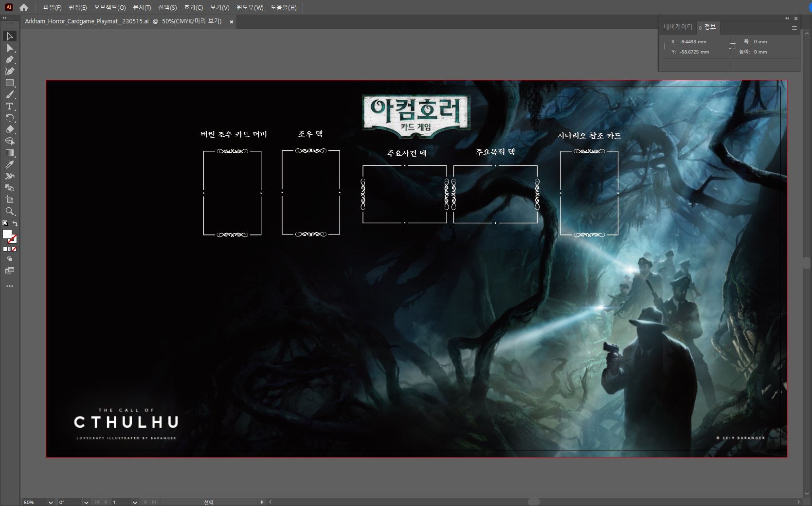Image resolution: width=812 pixels, height=506 pixels.
Task: Switch to the 내비게이터 panel tab
Action: [x=678, y=27]
